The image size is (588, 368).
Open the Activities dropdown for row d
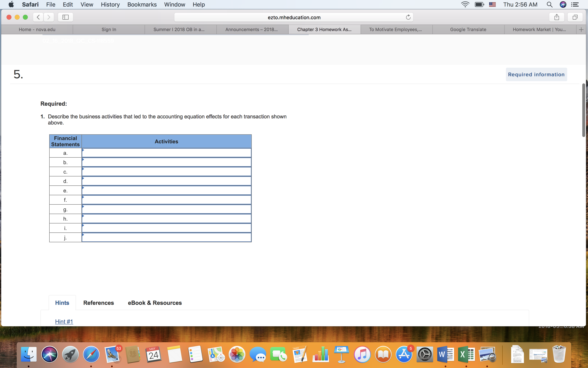[166, 181]
